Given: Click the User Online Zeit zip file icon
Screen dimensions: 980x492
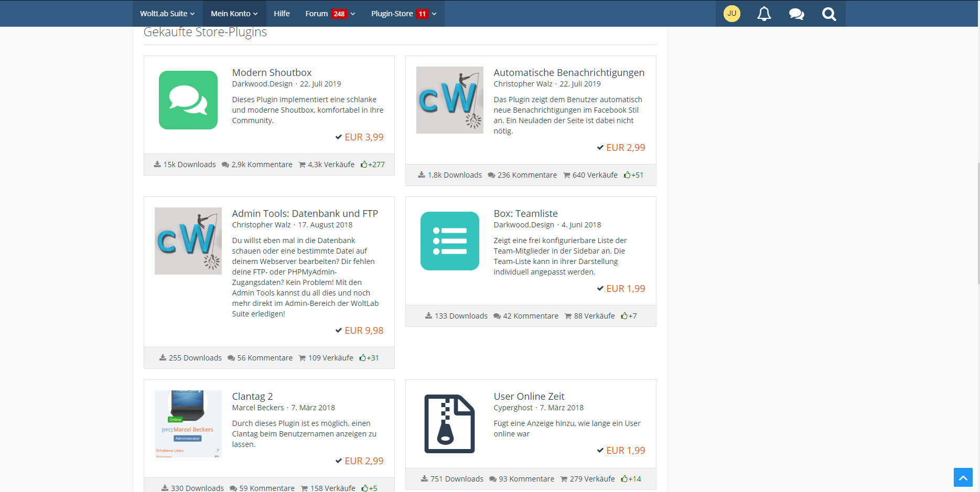Looking at the screenshot, I should click(x=449, y=424).
